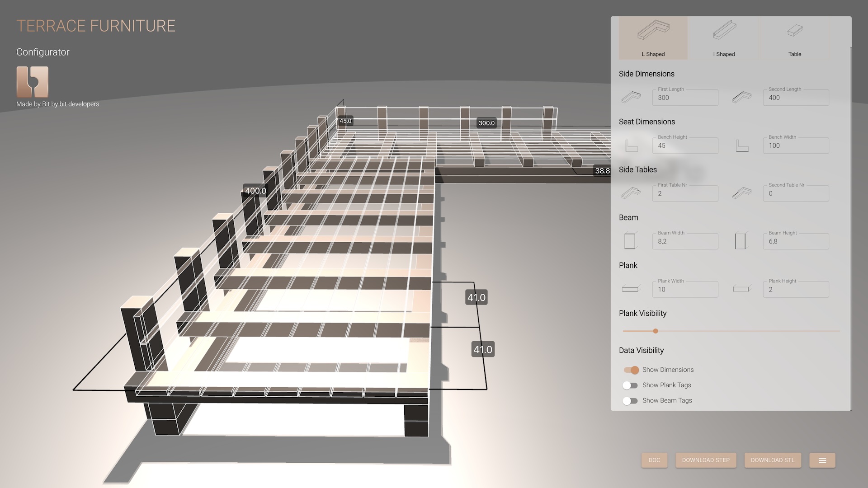Edit the Second Length field
868x488 pixels.
(x=796, y=98)
